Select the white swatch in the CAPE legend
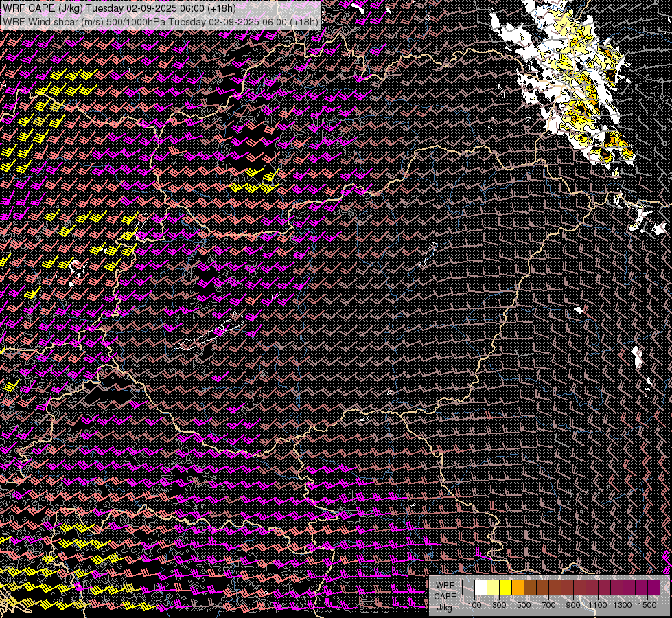The height and width of the screenshot is (618, 672). tap(481, 588)
